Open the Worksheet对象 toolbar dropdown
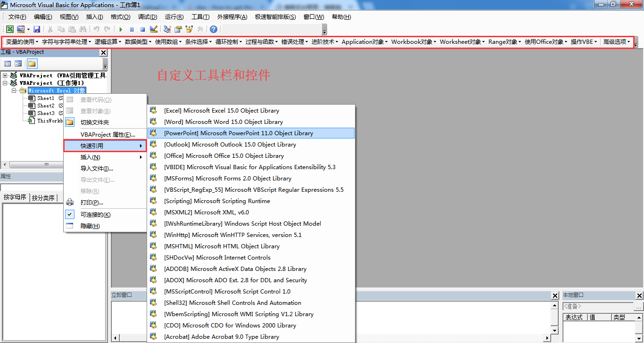644x343 pixels. point(462,42)
